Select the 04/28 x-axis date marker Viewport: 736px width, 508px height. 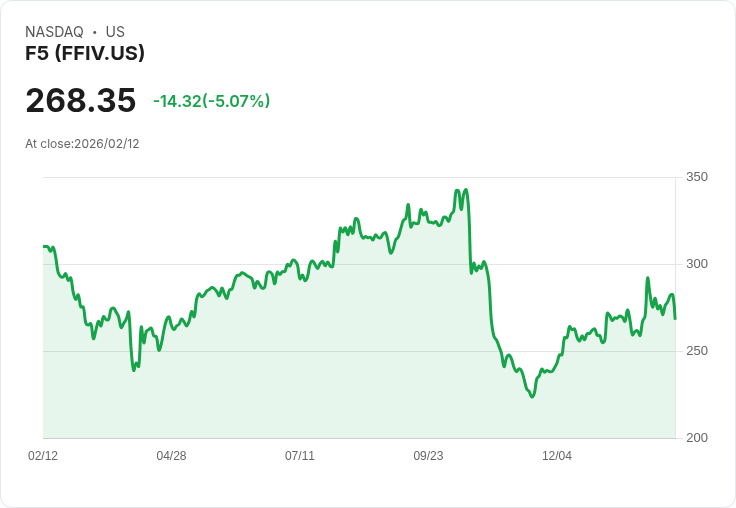click(171, 455)
